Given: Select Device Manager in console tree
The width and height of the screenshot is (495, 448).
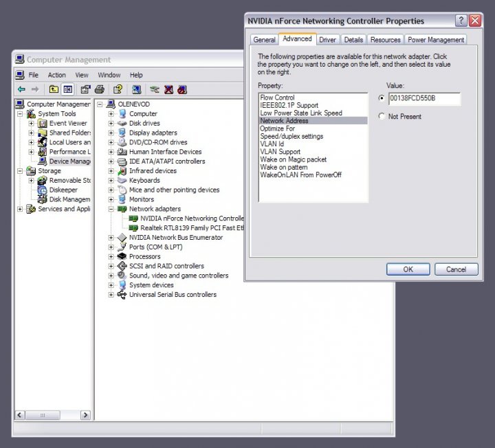Looking at the screenshot, I should 69,161.
